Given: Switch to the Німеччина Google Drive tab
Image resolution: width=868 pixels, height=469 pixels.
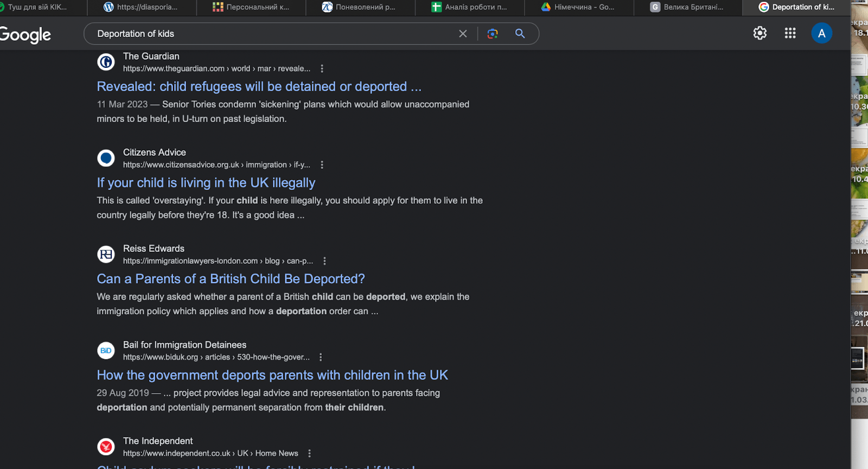Looking at the screenshot, I should click(x=578, y=7).
